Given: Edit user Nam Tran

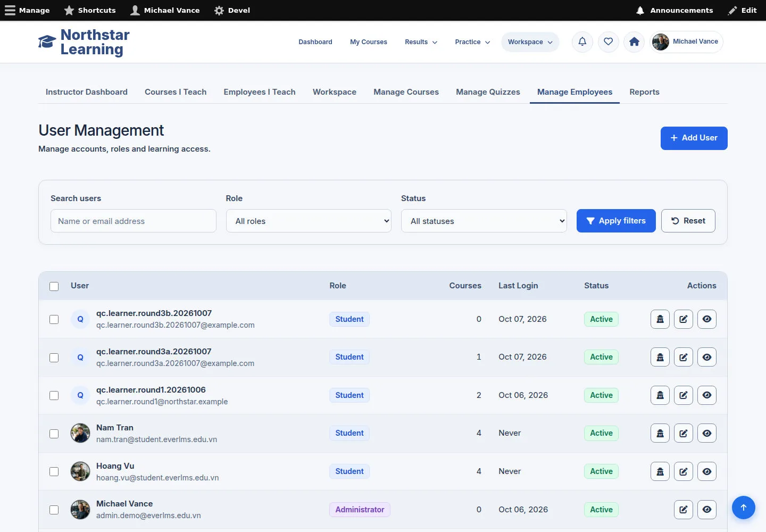Looking at the screenshot, I should [684, 433].
